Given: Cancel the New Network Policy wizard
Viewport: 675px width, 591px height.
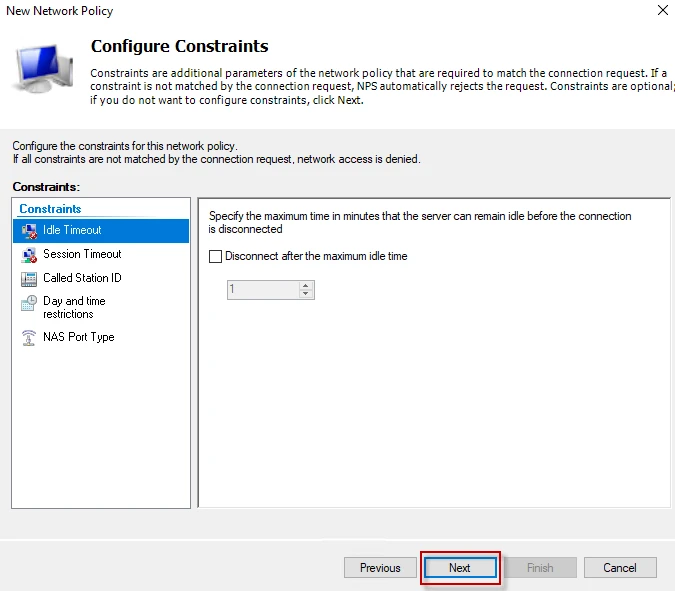Looking at the screenshot, I should [x=620, y=568].
